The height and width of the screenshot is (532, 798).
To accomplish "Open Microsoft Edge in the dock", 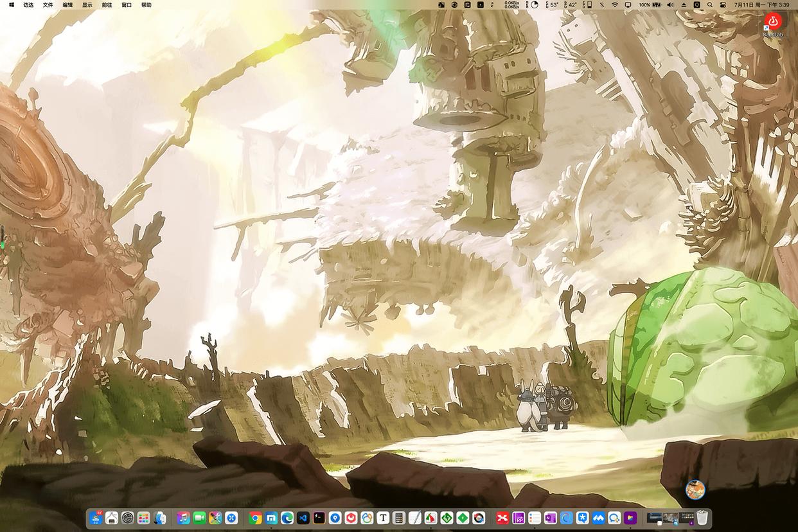I will point(287,518).
